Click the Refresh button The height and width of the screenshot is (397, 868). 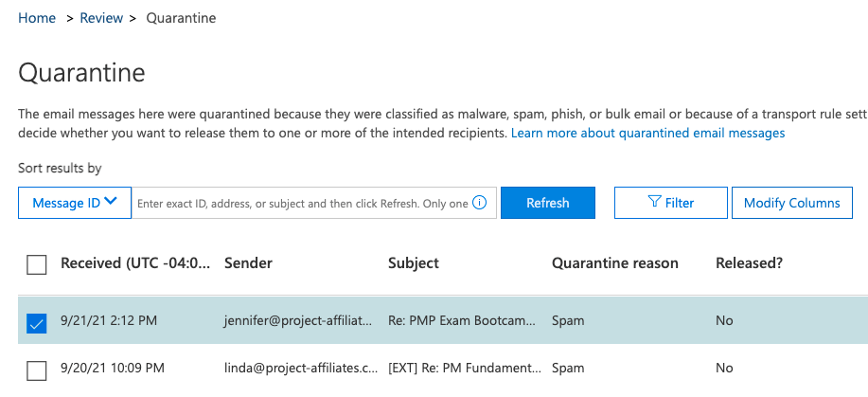click(548, 203)
